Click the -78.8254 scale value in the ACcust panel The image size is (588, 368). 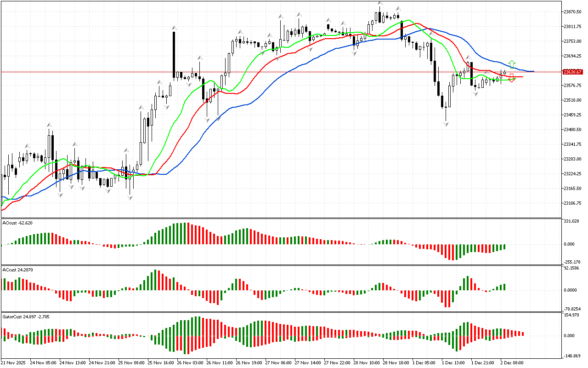[572, 309]
